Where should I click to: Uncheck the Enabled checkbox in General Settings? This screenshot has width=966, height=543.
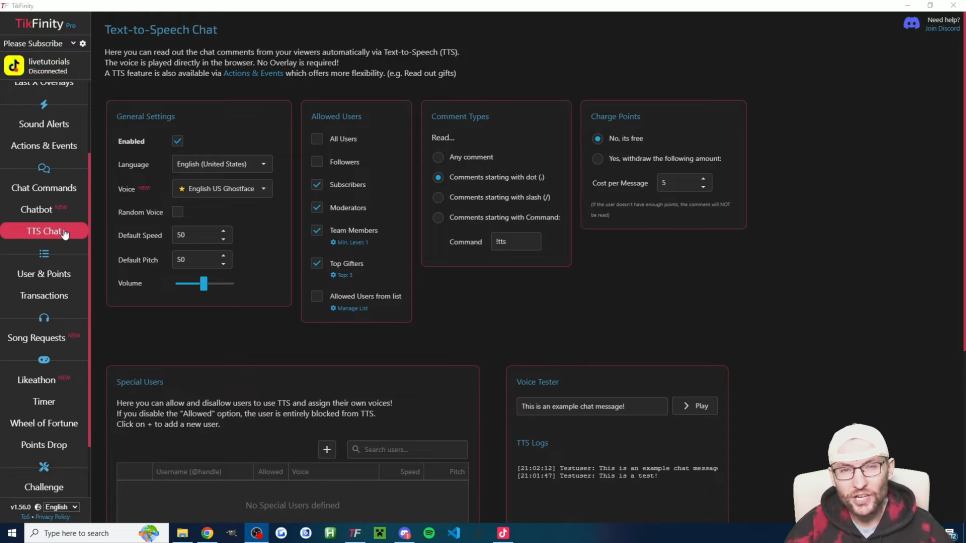point(177,141)
